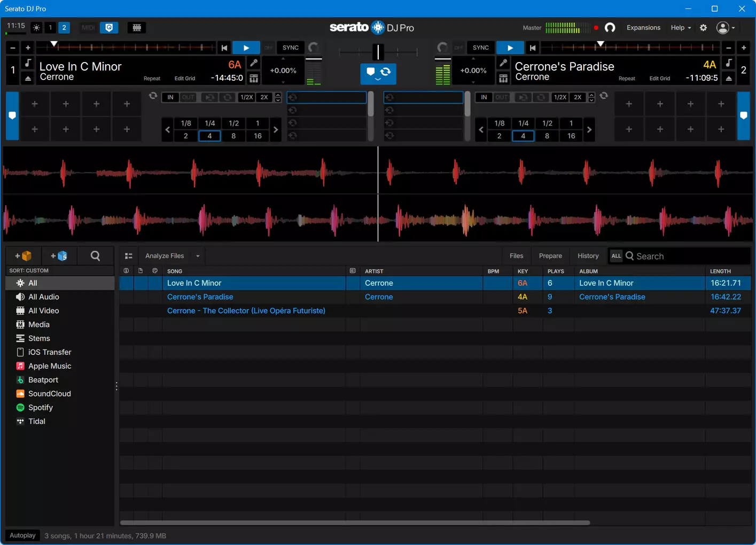Open the Files panel tab
This screenshot has width=756, height=545.
pyautogui.click(x=516, y=256)
